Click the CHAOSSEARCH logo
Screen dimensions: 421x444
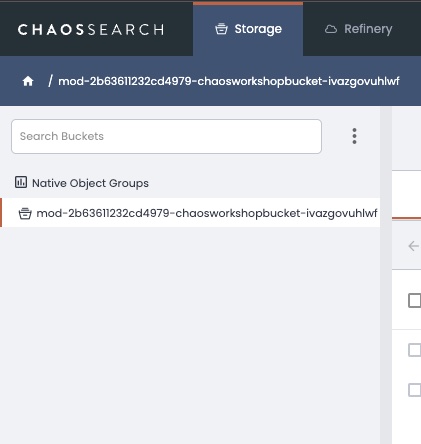[91, 29]
